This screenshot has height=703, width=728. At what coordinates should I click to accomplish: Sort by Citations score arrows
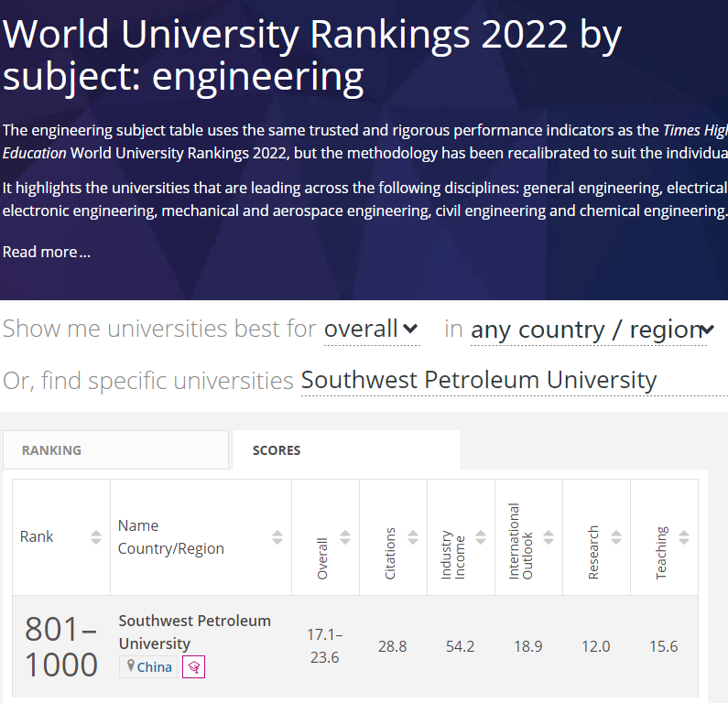[x=413, y=537]
